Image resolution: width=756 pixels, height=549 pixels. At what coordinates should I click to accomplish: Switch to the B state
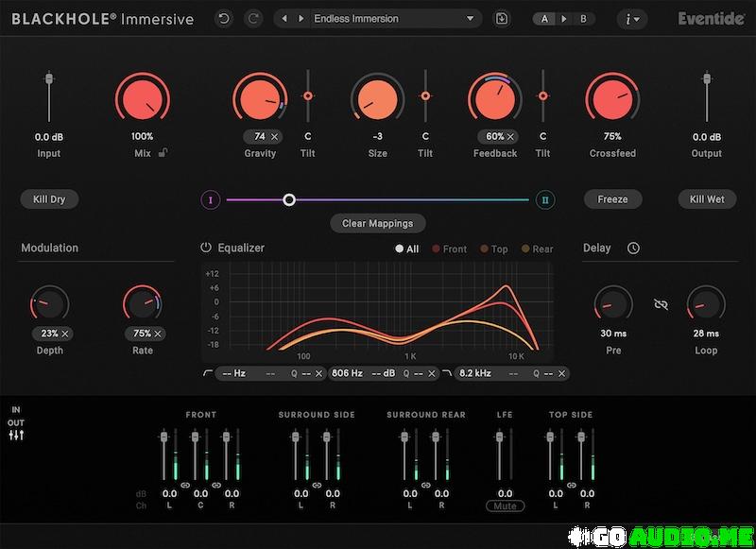pos(583,19)
